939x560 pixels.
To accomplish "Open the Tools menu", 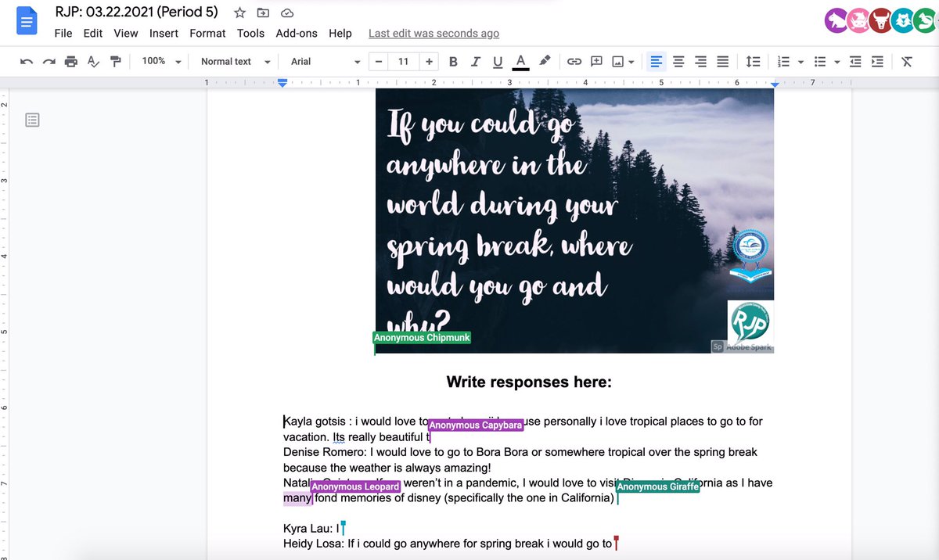I will pos(251,33).
